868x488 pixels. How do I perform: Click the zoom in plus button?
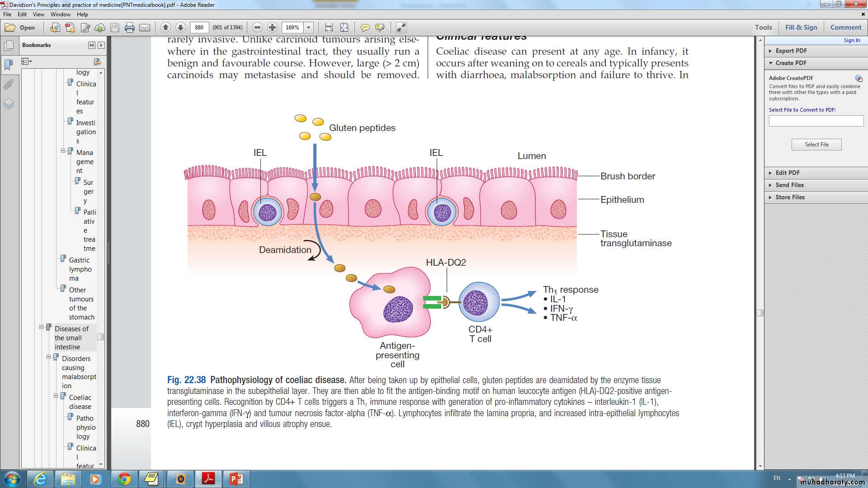point(272,28)
